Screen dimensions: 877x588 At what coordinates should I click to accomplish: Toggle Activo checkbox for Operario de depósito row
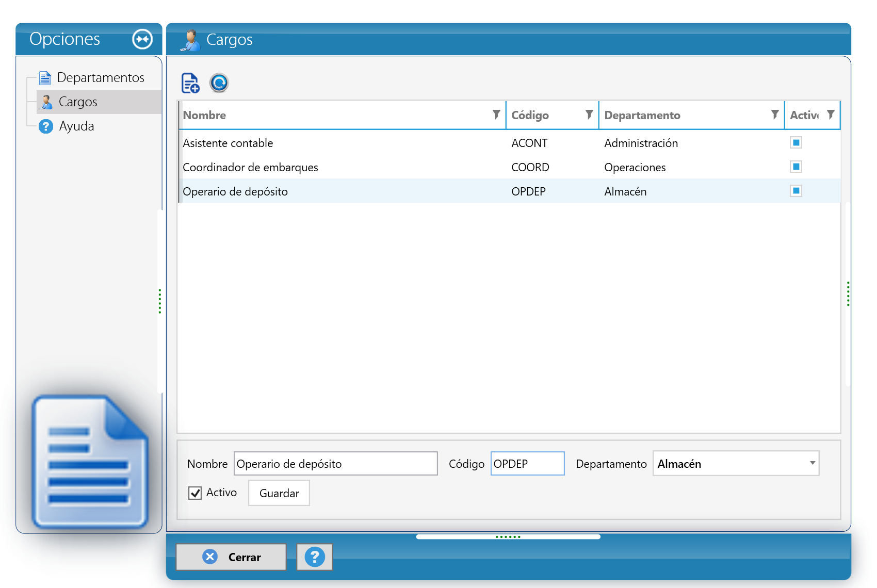pyautogui.click(x=796, y=191)
